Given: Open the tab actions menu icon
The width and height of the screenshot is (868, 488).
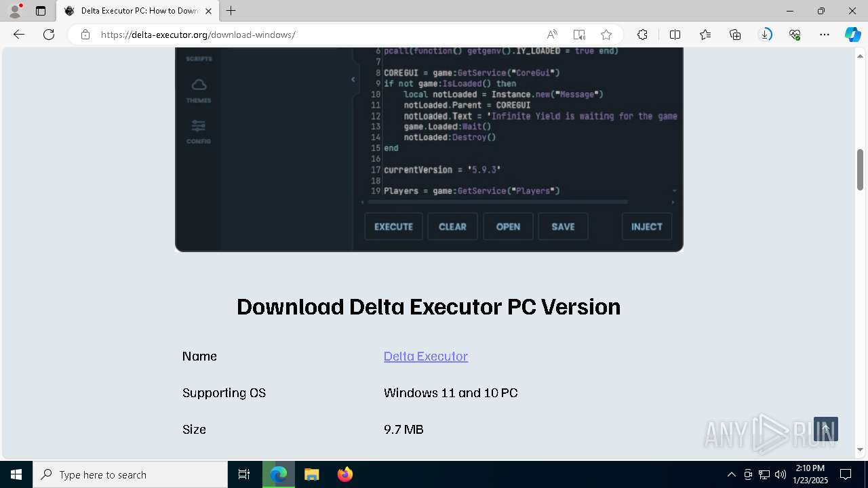Looking at the screenshot, I should (41, 11).
